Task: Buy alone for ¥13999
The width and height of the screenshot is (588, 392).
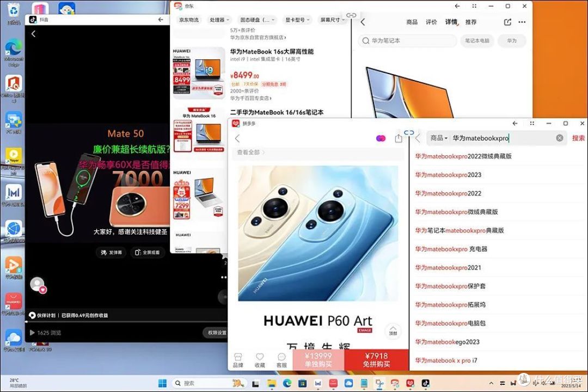Action: coord(318,360)
